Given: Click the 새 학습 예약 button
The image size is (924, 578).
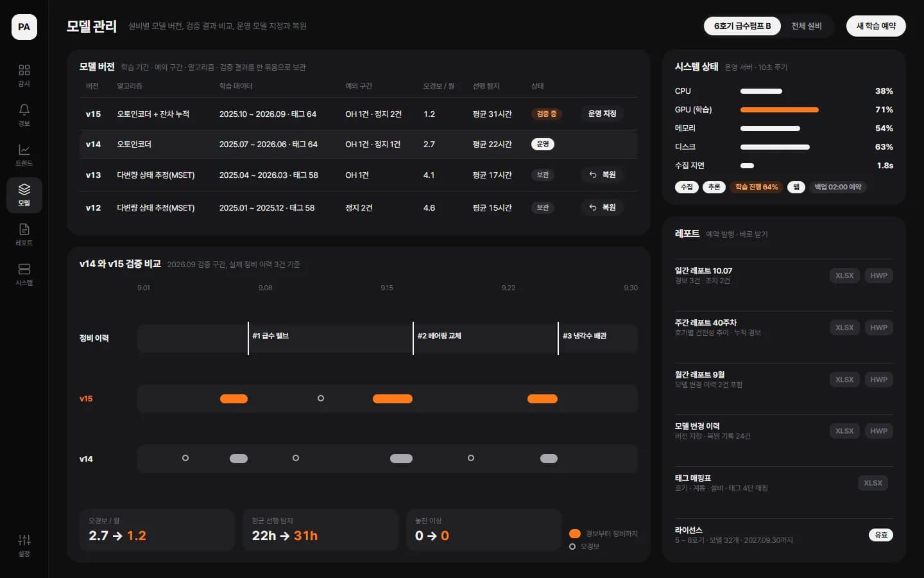Looking at the screenshot, I should pyautogui.click(x=876, y=26).
